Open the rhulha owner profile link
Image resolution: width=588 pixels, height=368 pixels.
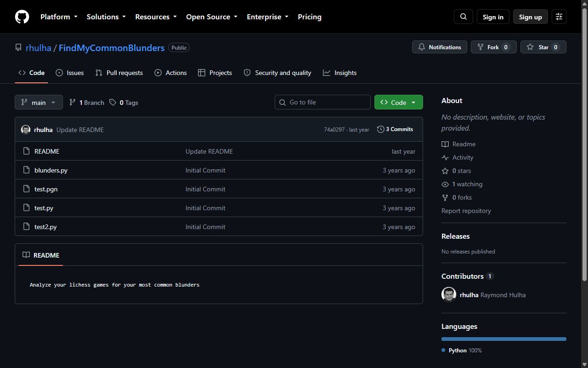(x=39, y=48)
